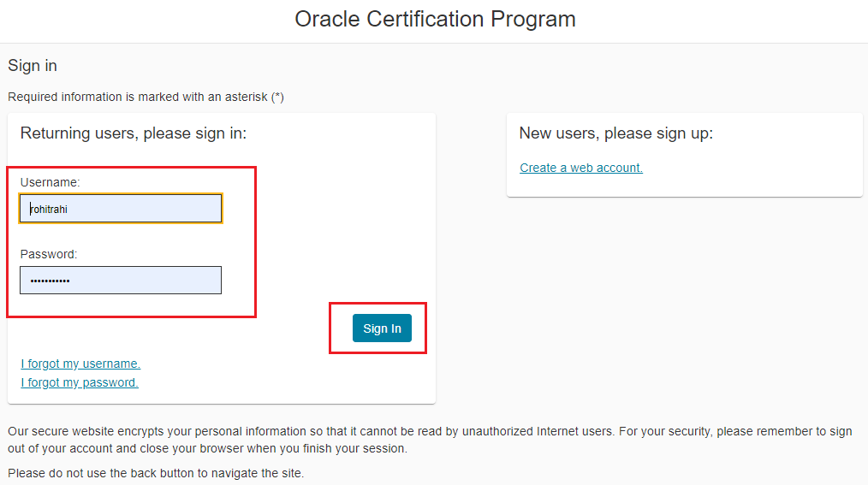Image resolution: width=868 pixels, height=485 pixels.
Task: Click the 'Required information is marked' note
Action: 146,97
